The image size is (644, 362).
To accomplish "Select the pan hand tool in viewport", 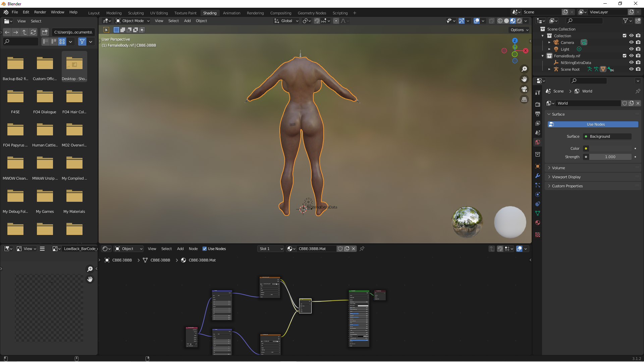I will point(524,79).
